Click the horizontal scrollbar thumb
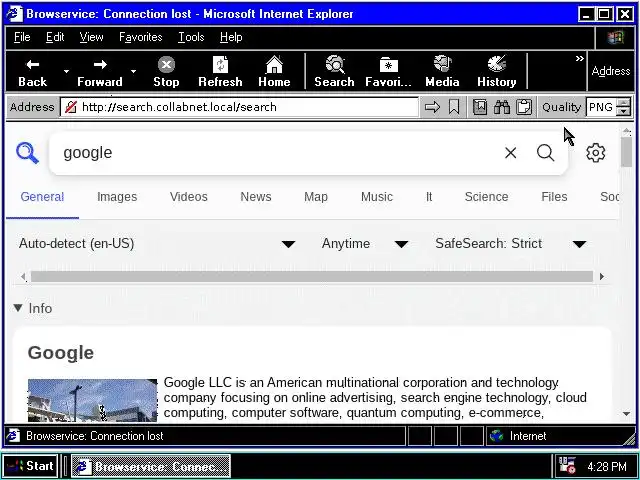The width and height of the screenshot is (640, 480). pos(312,277)
